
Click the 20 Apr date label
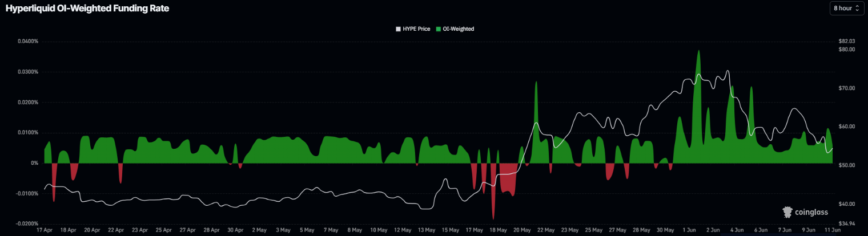tap(92, 230)
